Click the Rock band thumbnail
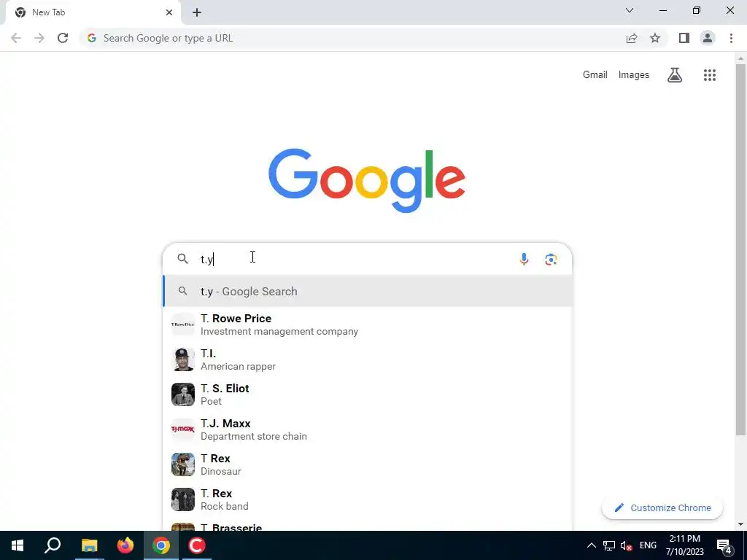Screen dimensions: 747x560 pos(183,499)
